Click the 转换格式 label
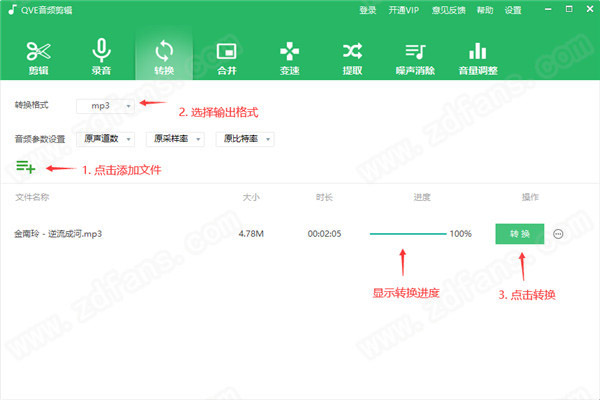The height and width of the screenshot is (400, 600). tap(31, 105)
